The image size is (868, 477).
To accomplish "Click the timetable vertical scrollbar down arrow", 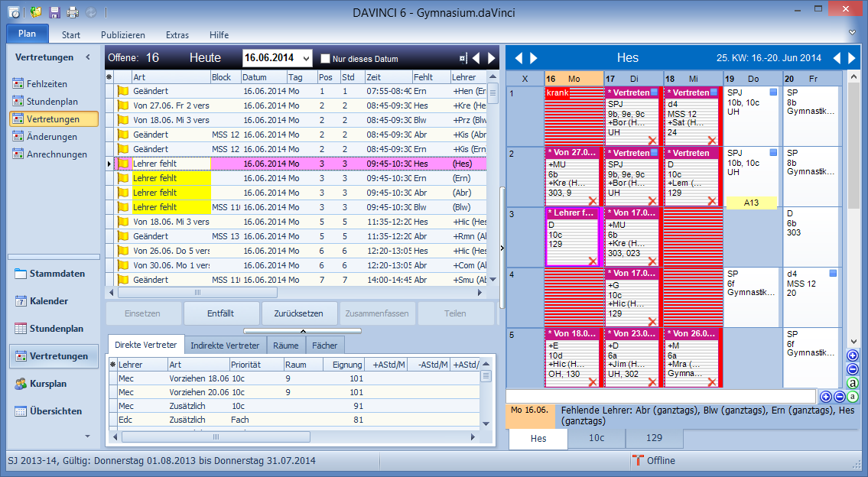I will click(x=853, y=342).
